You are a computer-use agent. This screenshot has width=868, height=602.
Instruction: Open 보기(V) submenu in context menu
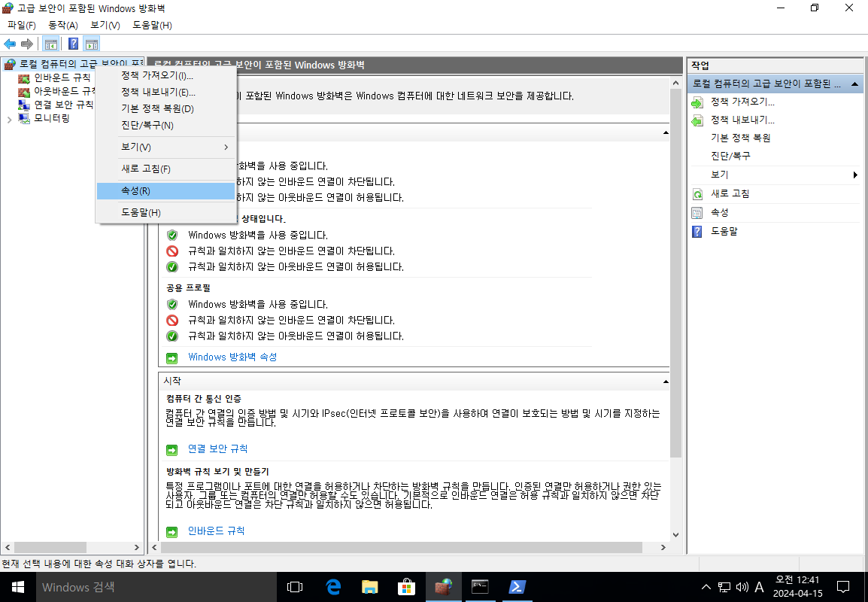coord(166,147)
